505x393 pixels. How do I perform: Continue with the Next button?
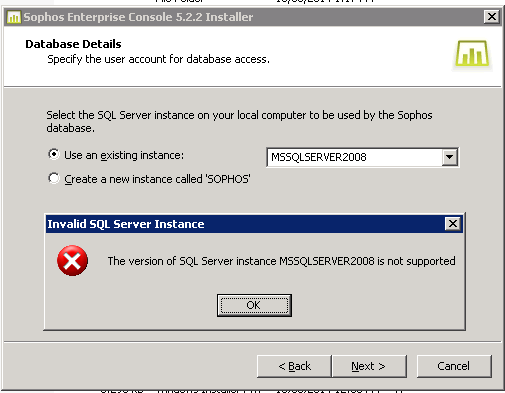(369, 366)
